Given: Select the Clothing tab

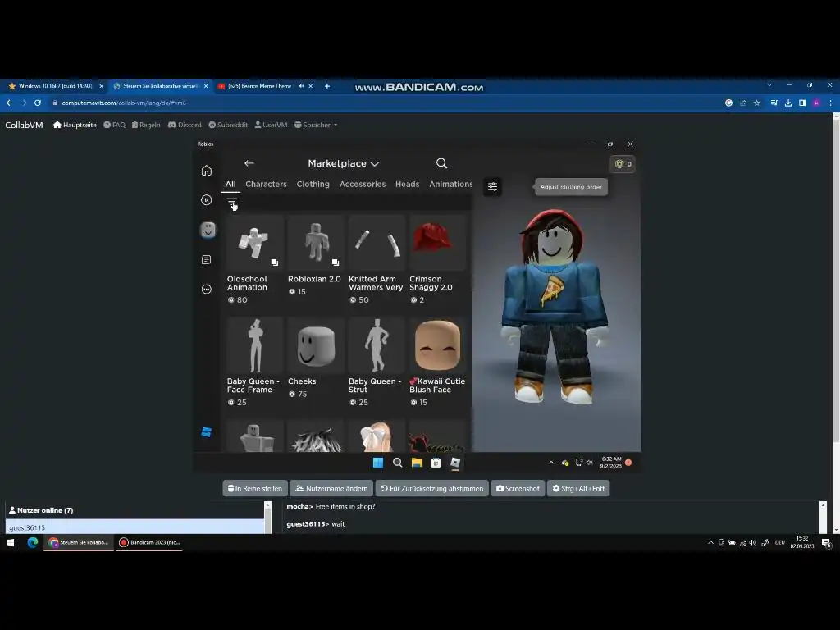Looking at the screenshot, I should point(313,184).
